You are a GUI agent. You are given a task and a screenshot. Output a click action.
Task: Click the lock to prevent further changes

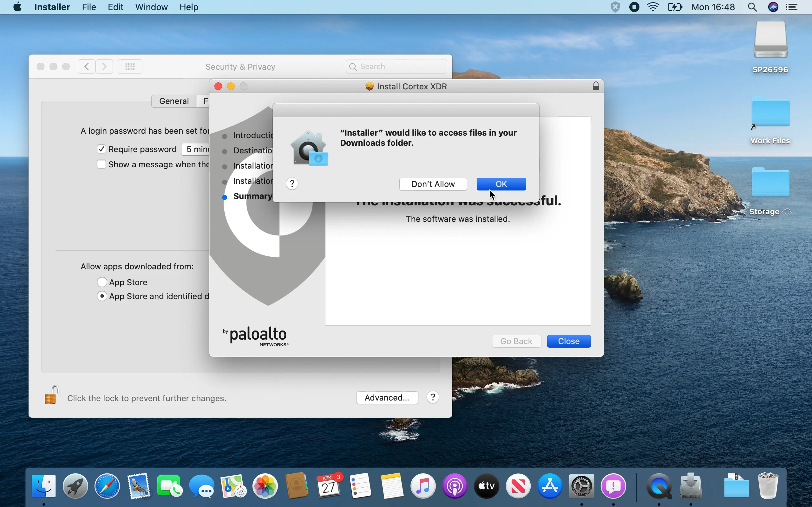51,395
